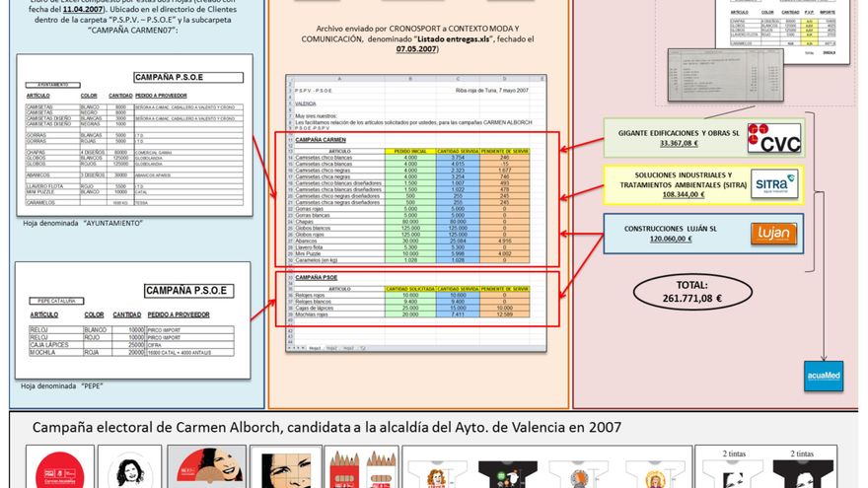Click the date 11.04.2007
This screenshot has width=868, height=488.
click(x=83, y=10)
